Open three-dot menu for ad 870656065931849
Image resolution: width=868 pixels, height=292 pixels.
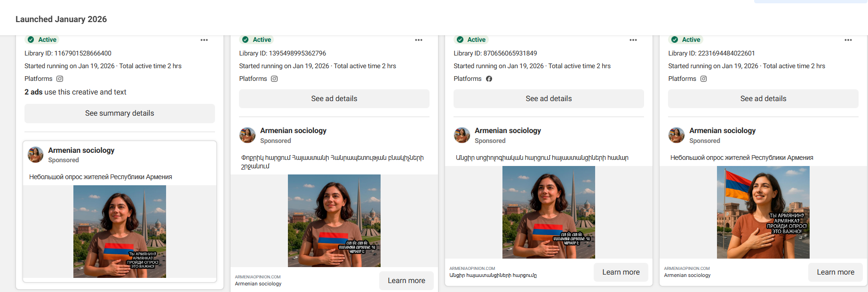click(633, 40)
